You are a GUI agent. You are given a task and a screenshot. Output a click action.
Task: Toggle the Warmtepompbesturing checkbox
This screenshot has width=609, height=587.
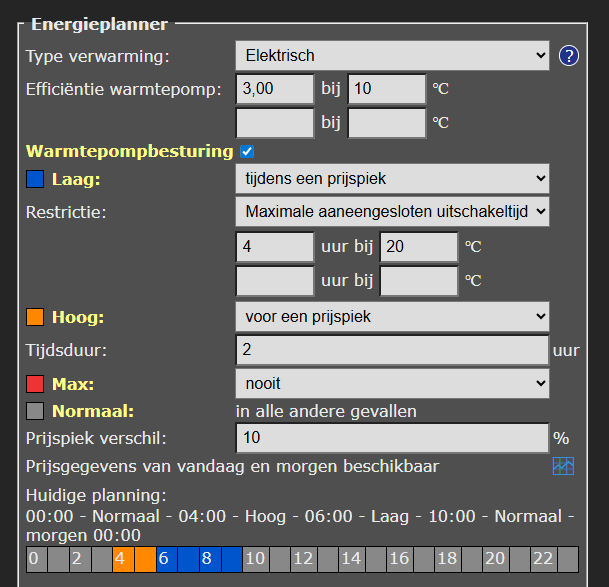click(247, 151)
